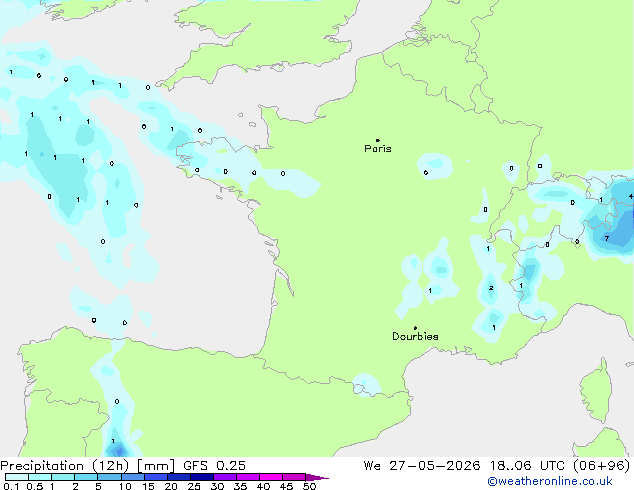Click the 'We' weekday text
Viewport: 634px width, 490px height.
(x=372, y=466)
